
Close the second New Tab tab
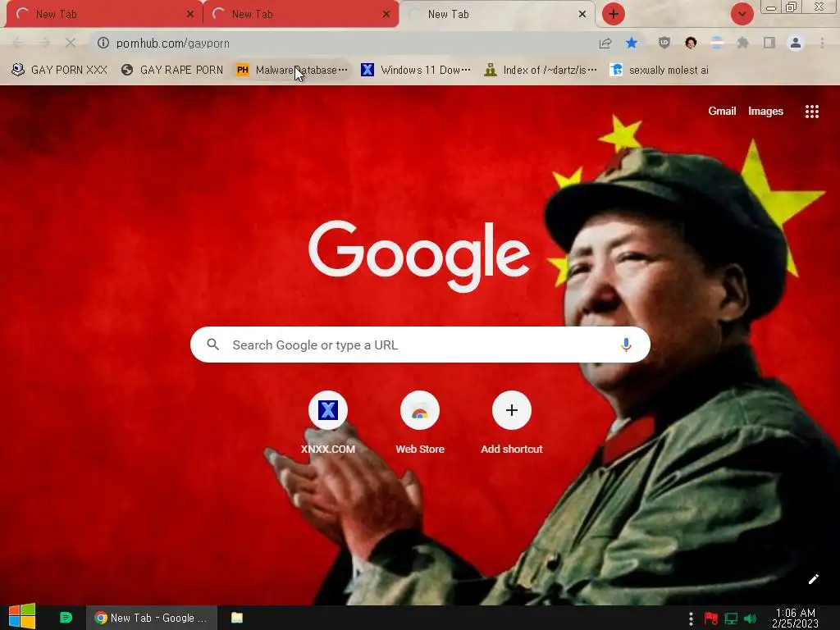pyautogui.click(x=386, y=15)
